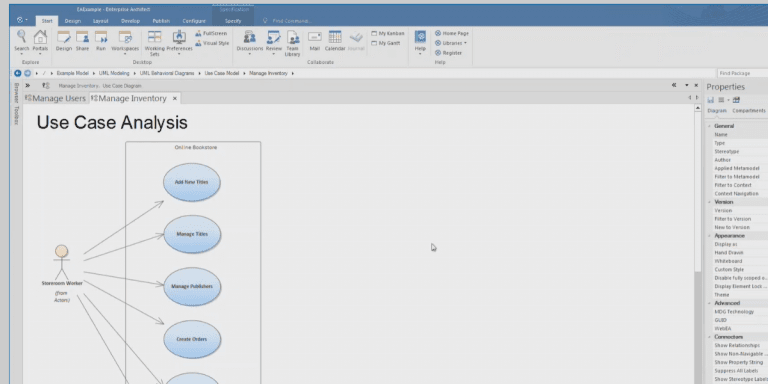768x384 pixels.
Task: Switch to the Specify ribbon tab
Action: (x=233, y=21)
